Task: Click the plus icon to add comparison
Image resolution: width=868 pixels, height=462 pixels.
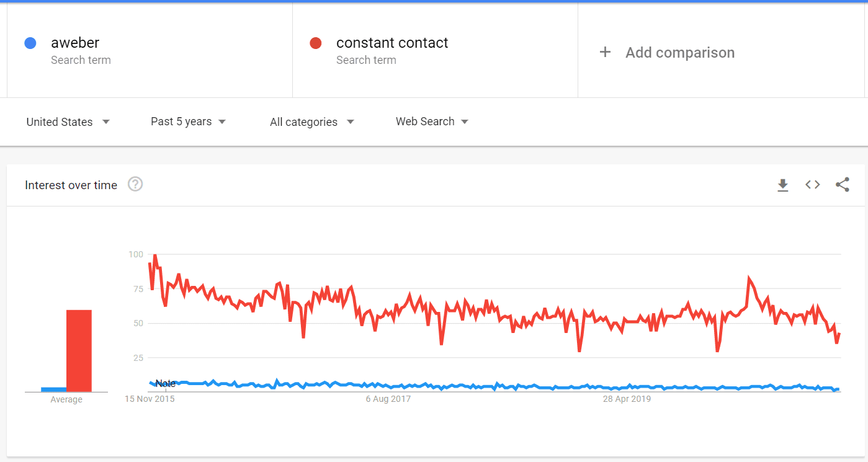Action: 605,52
